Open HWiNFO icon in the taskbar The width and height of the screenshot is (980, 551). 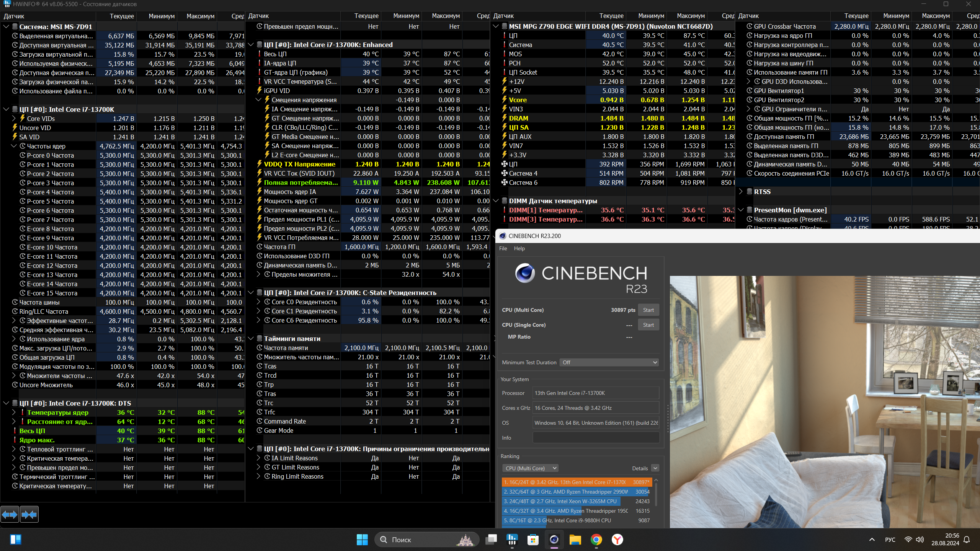[512, 540]
